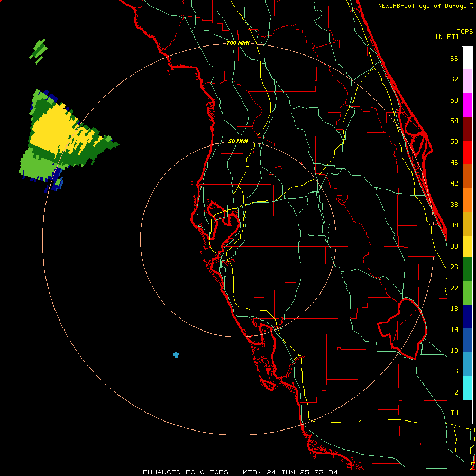Click the "22" legend value

click(x=454, y=288)
